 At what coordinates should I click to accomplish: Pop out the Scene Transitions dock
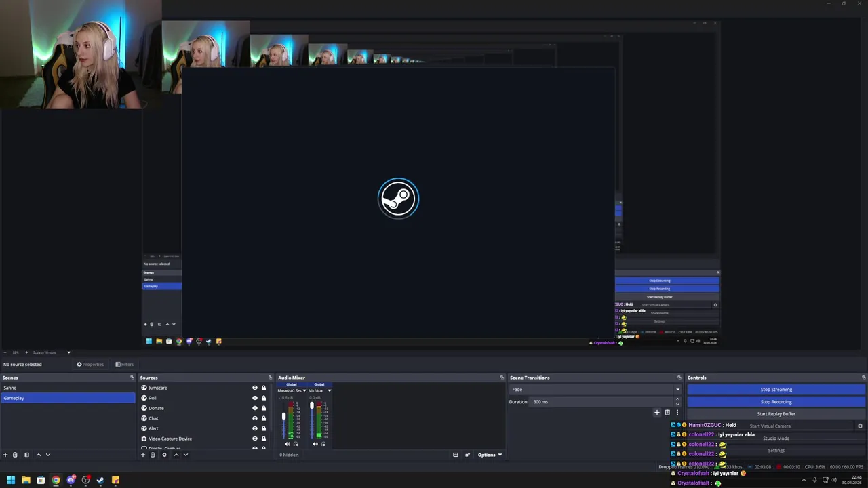[679, 378]
